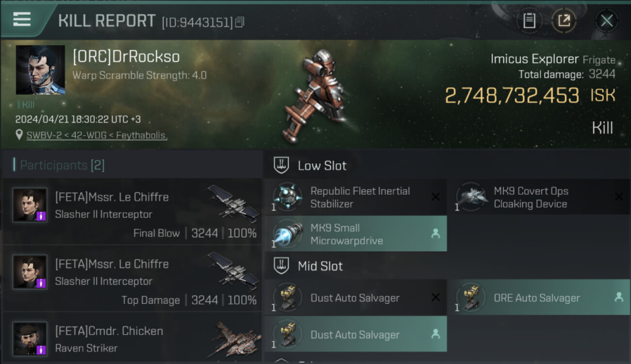Open the hamburger menu beside Kill Report
Viewport: 631px width, 364px height.
(22, 20)
